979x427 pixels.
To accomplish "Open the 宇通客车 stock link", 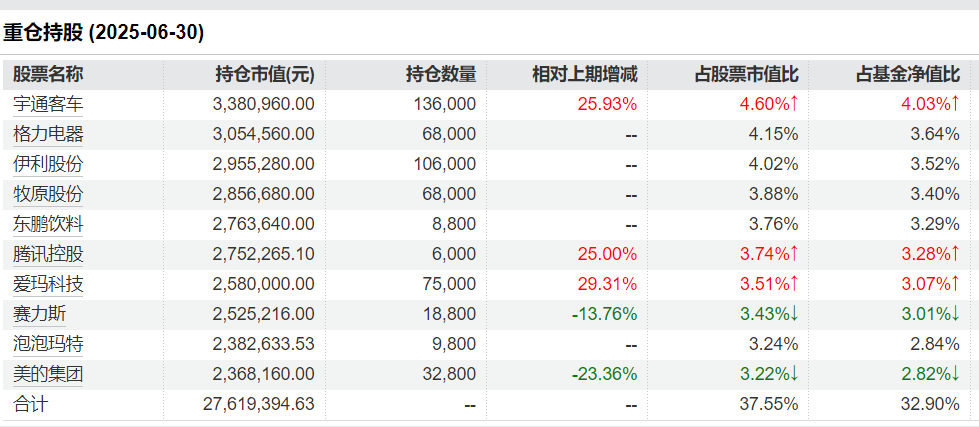I will [x=48, y=103].
